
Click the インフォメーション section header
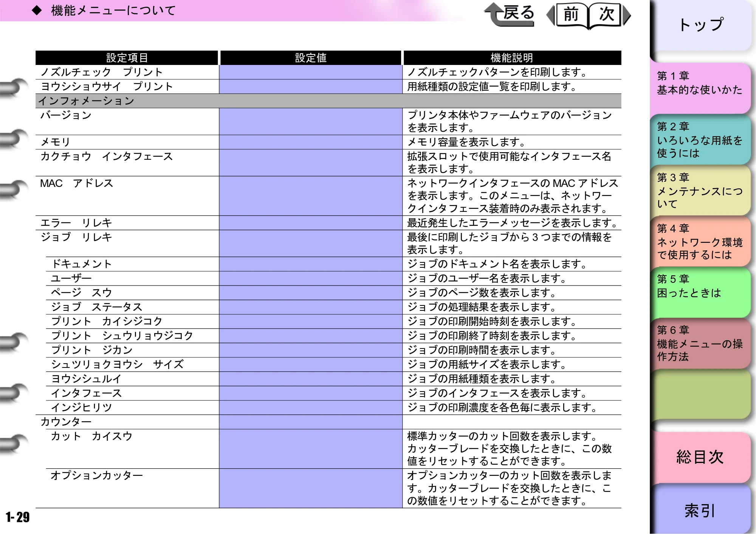point(328,101)
